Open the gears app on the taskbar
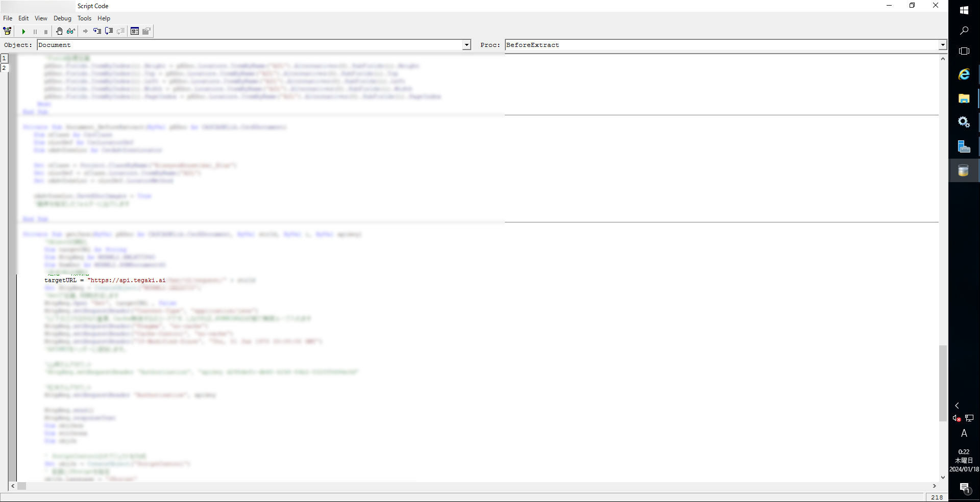This screenshot has height=502, width=980. [964, 122]
